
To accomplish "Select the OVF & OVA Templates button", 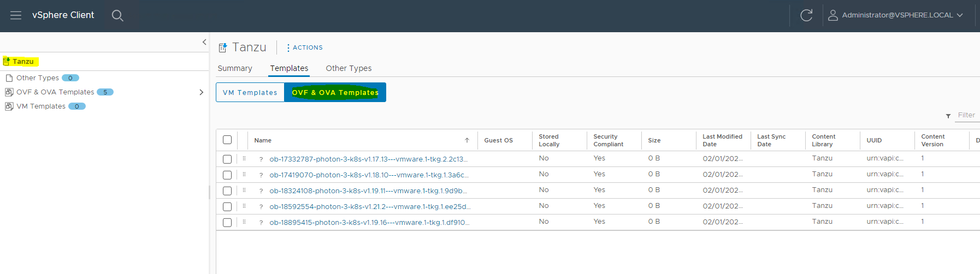I will [x=335, y=92].
